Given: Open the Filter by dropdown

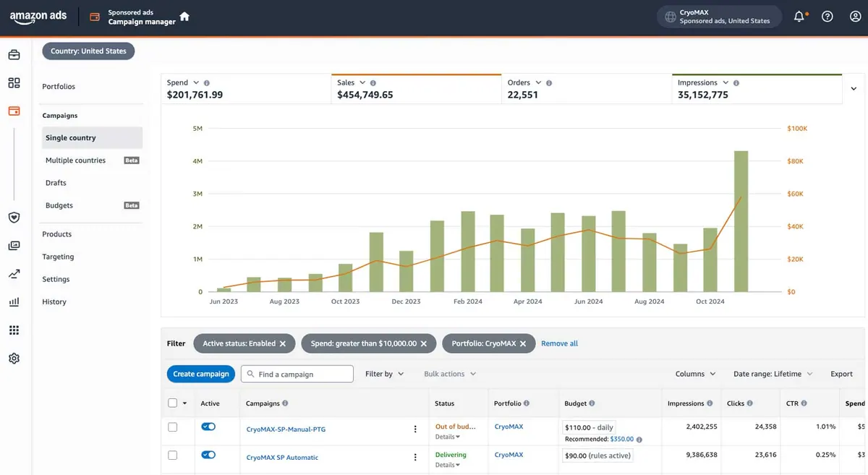Looking at the screenshot, I should pyautogui.click(x=385, y=374).
